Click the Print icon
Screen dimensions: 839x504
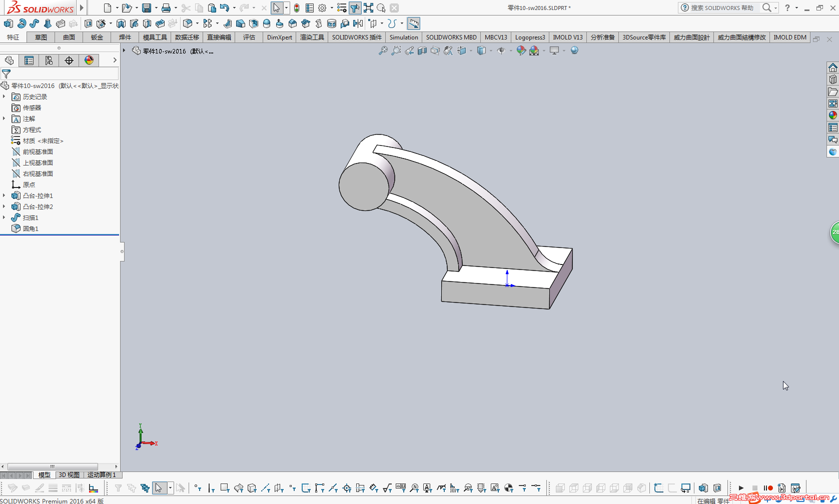coord(166,8)
